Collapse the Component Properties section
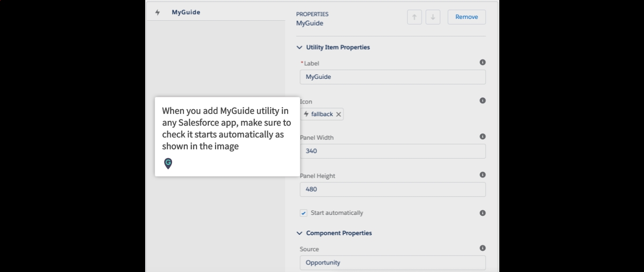 (x=299, y=233)
